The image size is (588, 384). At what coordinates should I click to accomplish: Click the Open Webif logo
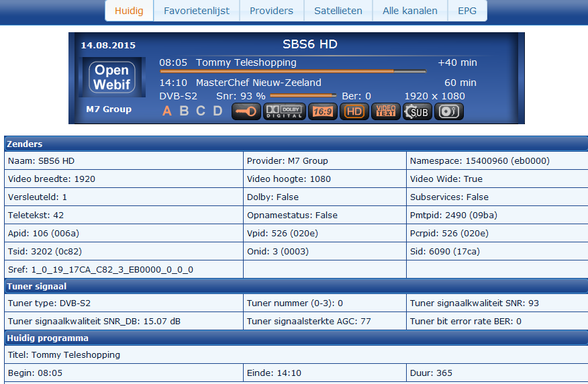point(112,77)
